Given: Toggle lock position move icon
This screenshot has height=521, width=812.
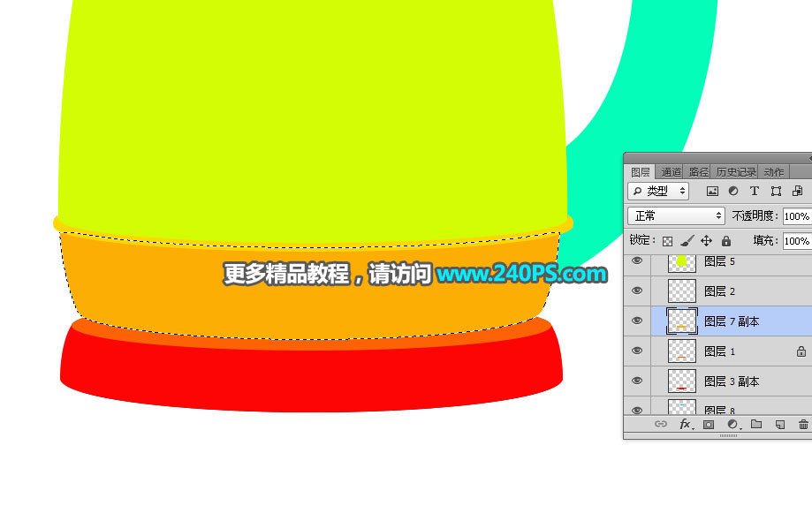Looking at the screenshot, I should 706,241.
